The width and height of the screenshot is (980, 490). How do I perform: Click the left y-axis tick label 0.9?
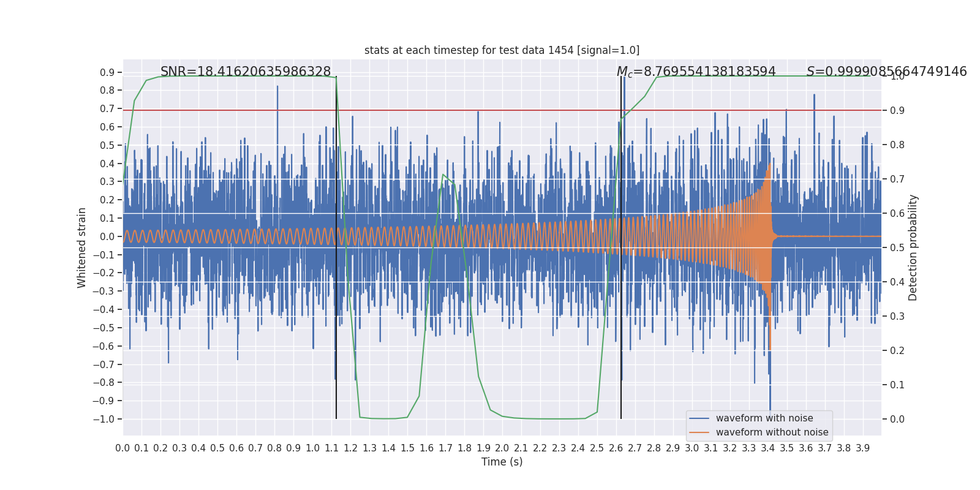click(107, 72)
